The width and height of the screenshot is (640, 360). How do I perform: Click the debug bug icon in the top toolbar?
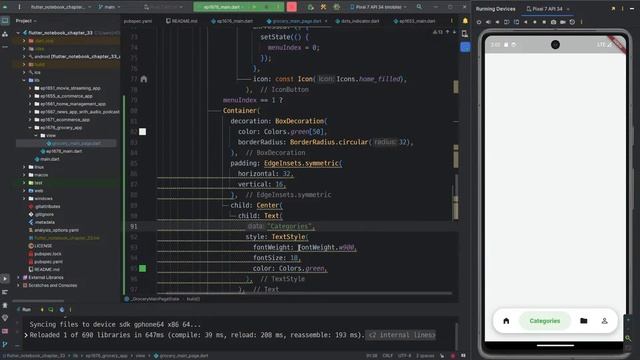point(310,7)
